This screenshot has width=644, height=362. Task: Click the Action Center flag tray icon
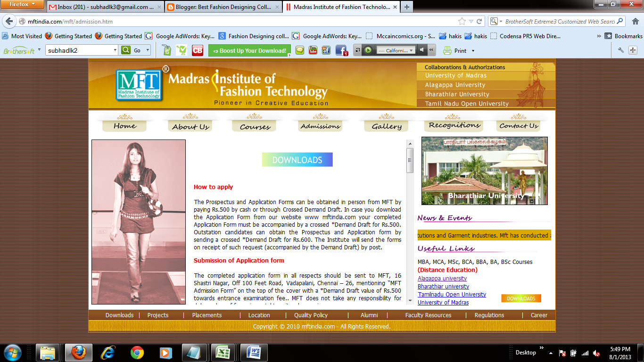pos(562,353)
